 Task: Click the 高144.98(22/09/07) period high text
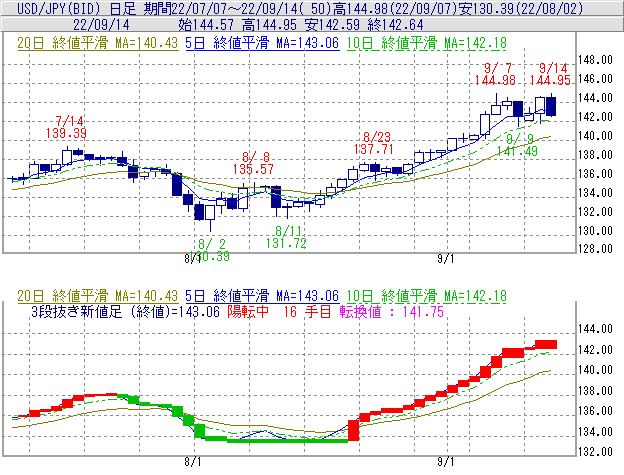click(395, 8)
